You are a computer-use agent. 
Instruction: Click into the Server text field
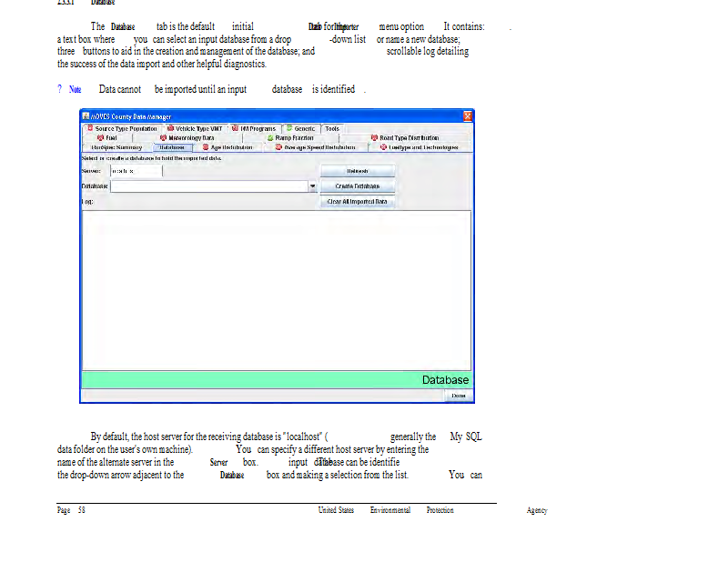135,170
